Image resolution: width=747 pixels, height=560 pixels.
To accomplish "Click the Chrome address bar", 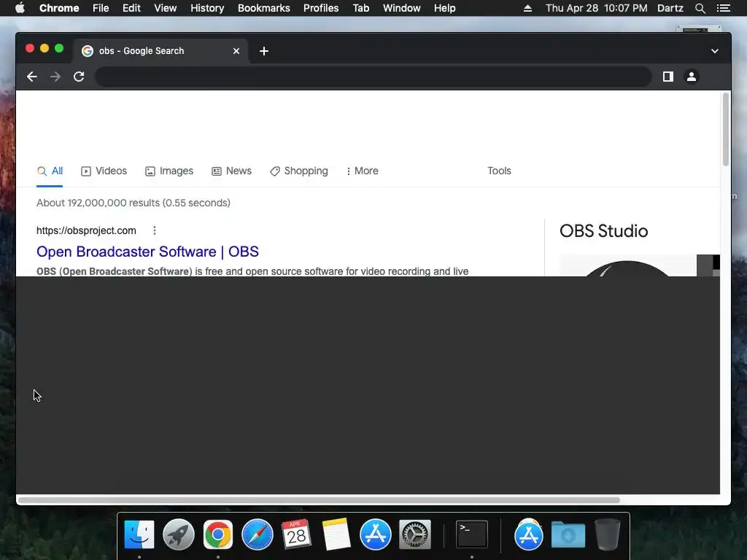I will click(373, 77).
